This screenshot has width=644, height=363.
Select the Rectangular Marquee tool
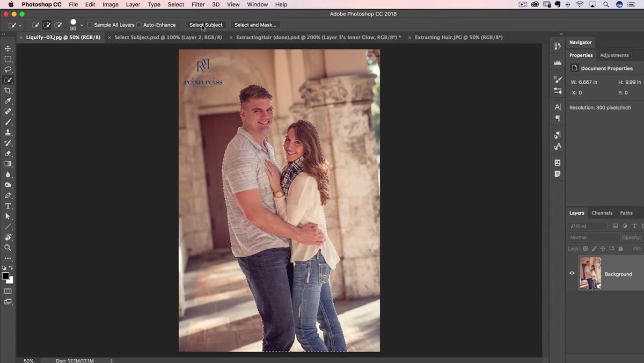pyautogui.click(x=8, y=59)
